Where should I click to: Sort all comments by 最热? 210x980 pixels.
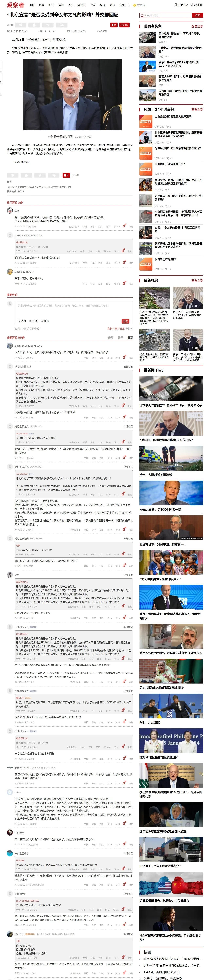coord(111,337)
